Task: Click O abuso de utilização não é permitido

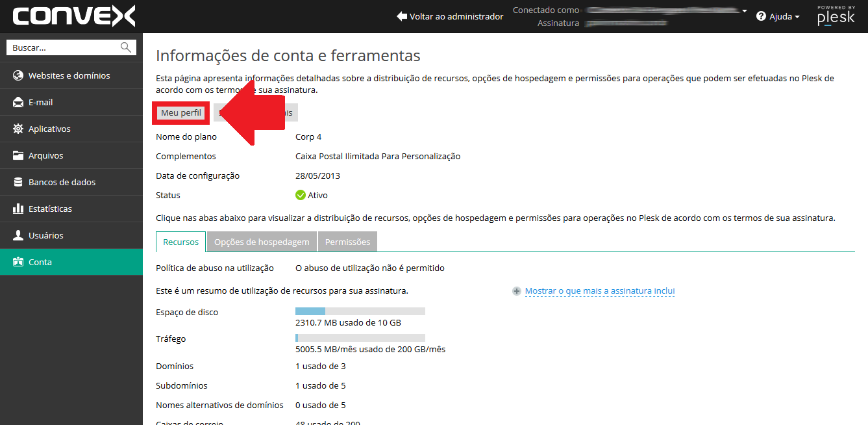Action: [x=370, y=268]
